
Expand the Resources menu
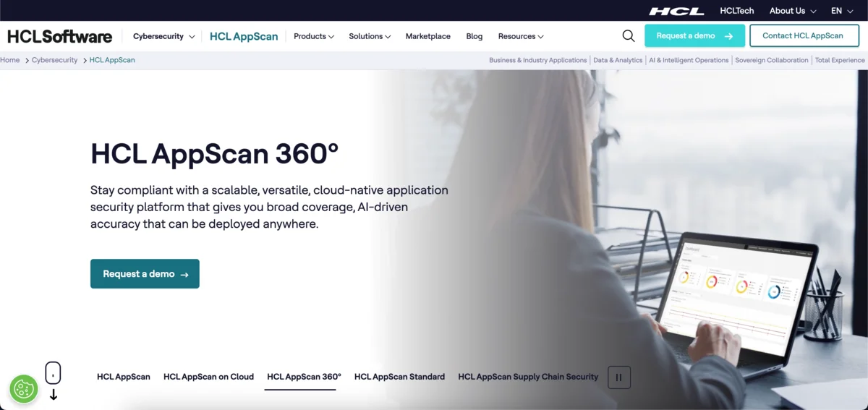point(521,36)
